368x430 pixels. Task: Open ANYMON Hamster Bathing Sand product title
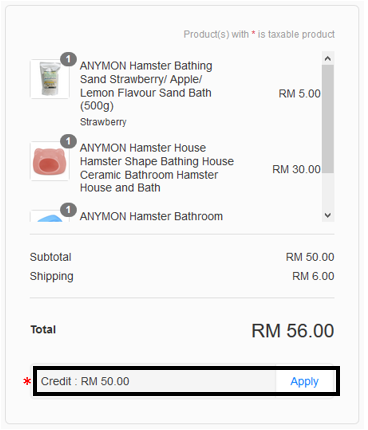[x=146, y=86]
